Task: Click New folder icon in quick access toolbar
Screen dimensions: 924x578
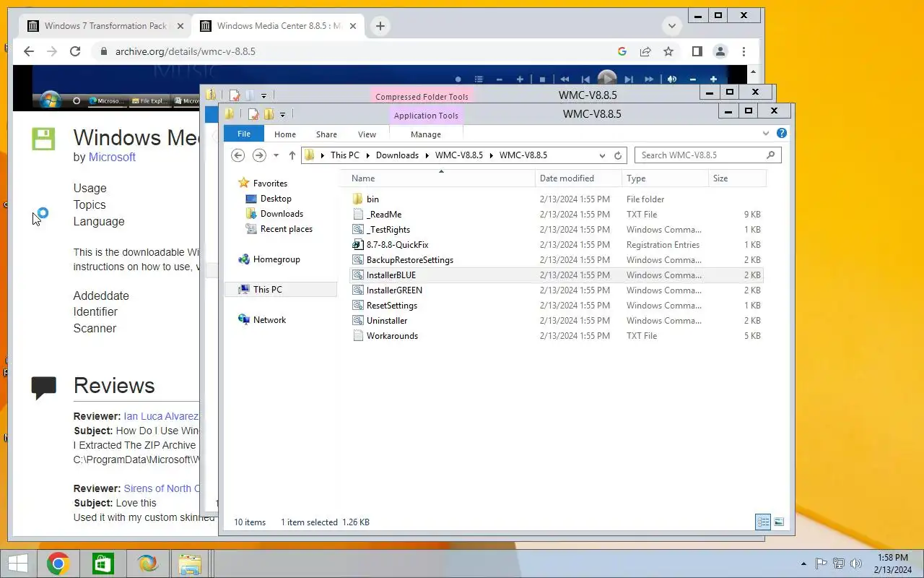Action: tap(269, 114)
